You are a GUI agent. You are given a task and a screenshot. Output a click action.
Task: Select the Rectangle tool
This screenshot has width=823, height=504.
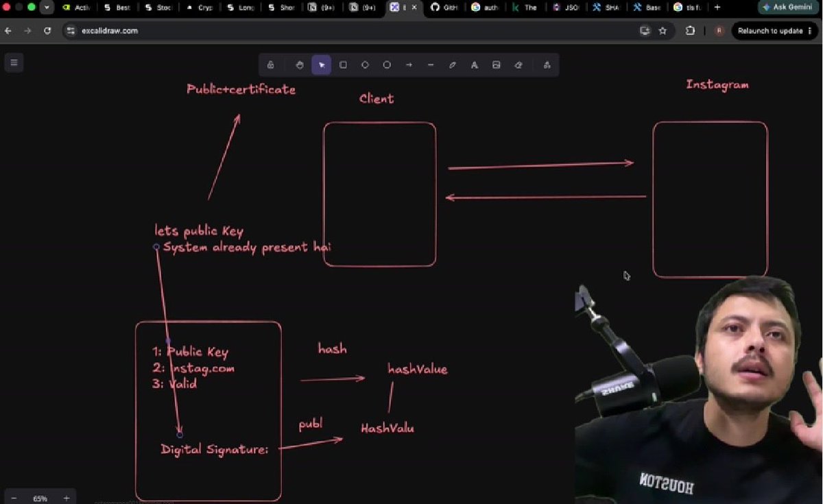point(343,65)
